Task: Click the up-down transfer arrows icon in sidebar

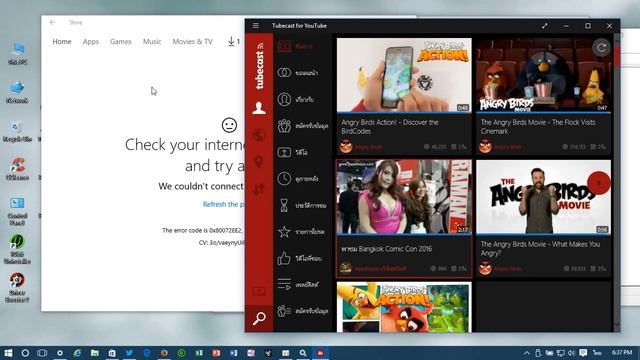Action: tap(259, 189)
